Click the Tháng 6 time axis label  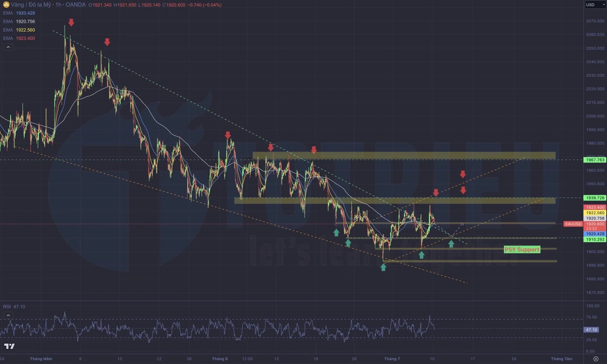point(220,359)
